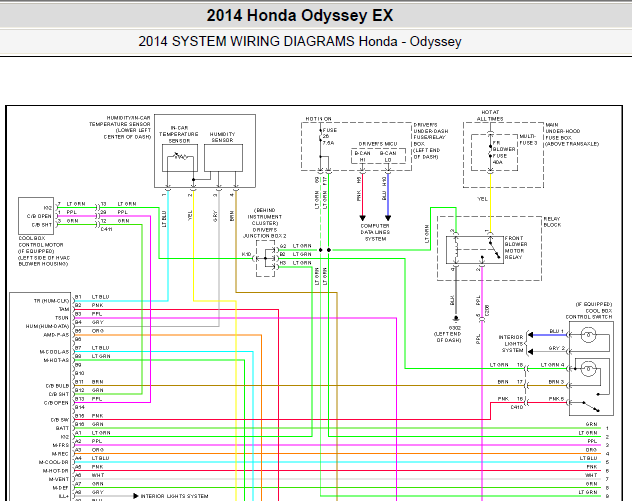This screenshot has width=632, height=501.
Task: Click the 'COOL BOX CONTROL MOTOR' label
Action: (41, 241)
